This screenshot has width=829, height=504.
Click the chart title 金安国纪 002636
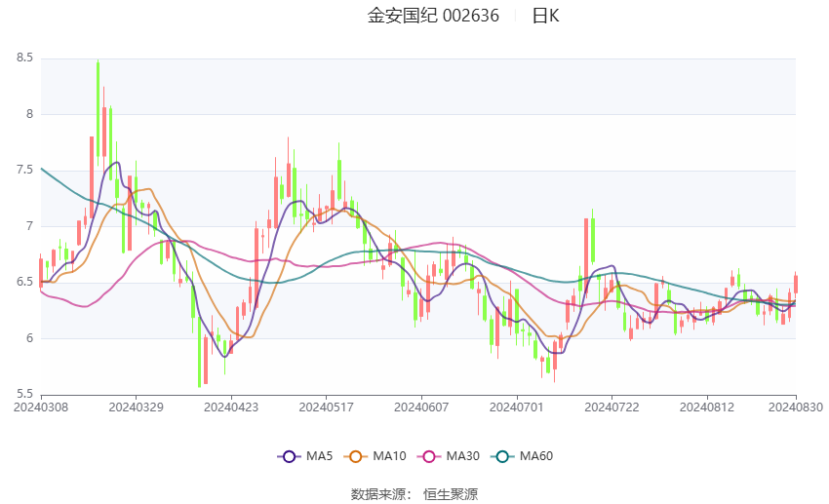tap(433, 16)
